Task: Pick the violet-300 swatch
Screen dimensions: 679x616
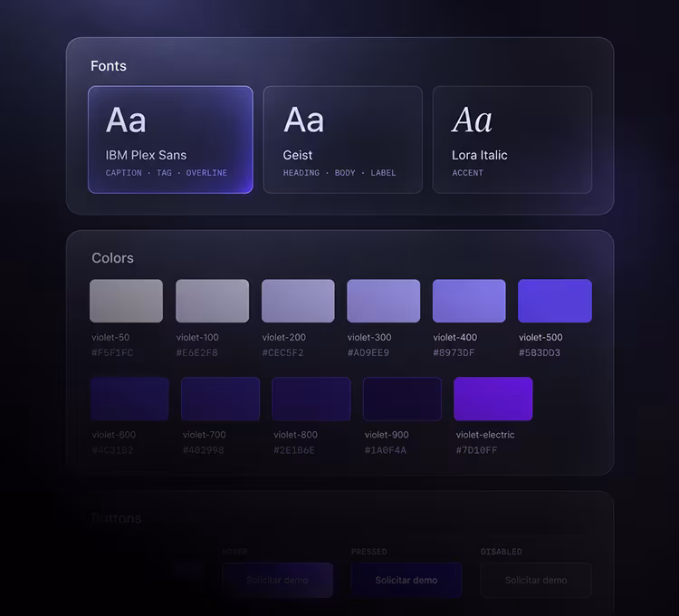Action: [384, 301]
